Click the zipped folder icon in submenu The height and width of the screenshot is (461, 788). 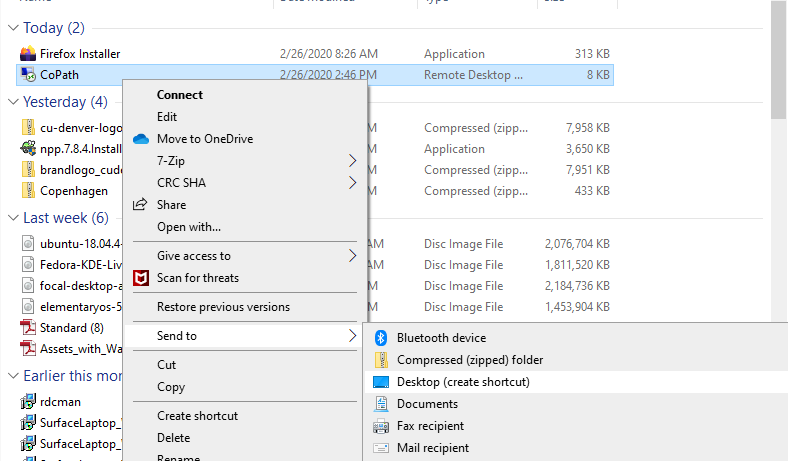point(381,360)
